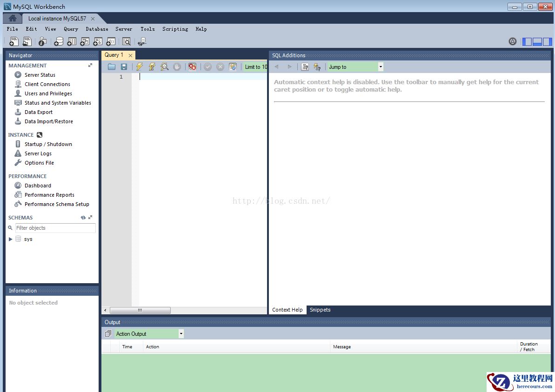Switch to the Snippets tab

click(320, 310)
